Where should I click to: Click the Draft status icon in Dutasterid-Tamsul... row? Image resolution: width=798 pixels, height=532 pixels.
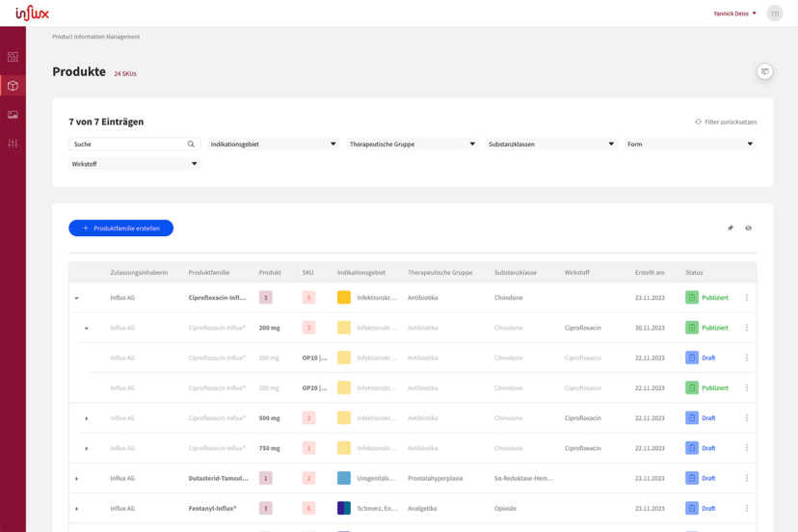tap(692, 478)
